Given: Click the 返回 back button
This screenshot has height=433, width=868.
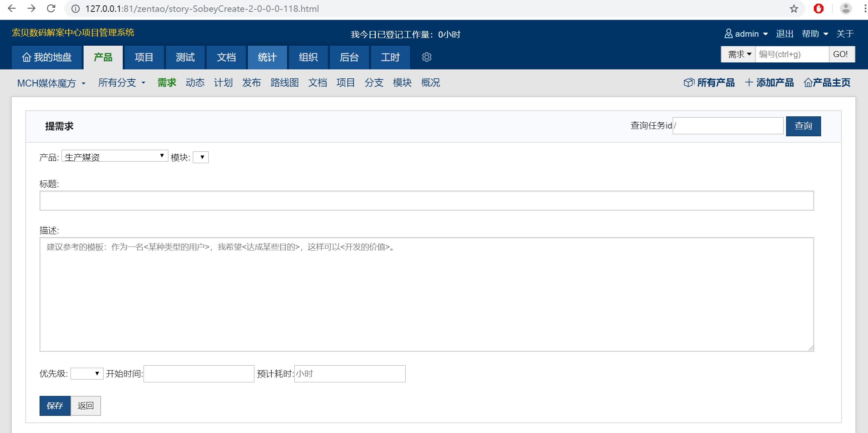Looking at the screenshot, I should click(86, 406).
